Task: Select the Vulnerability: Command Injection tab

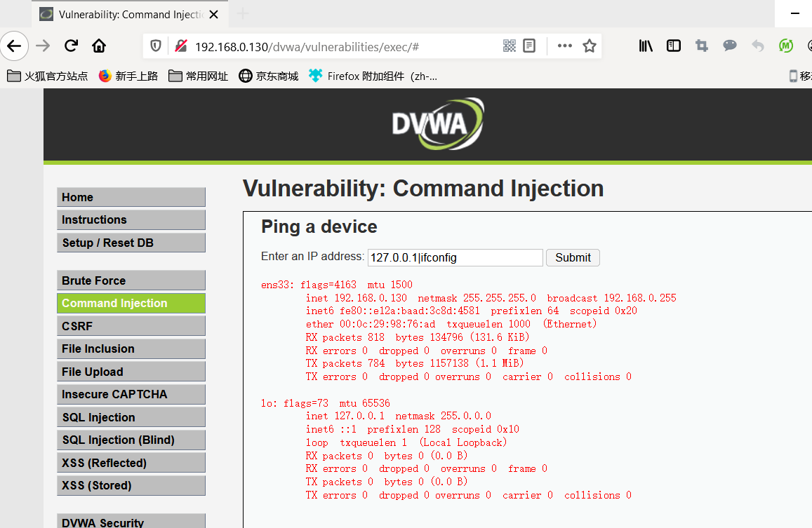Action: pos(130,15)
